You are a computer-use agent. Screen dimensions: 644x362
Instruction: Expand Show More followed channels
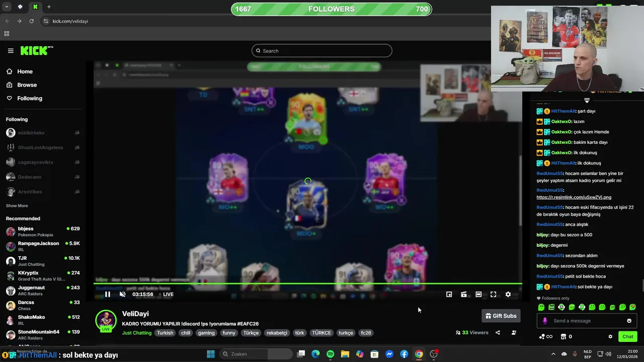point(17,206)
